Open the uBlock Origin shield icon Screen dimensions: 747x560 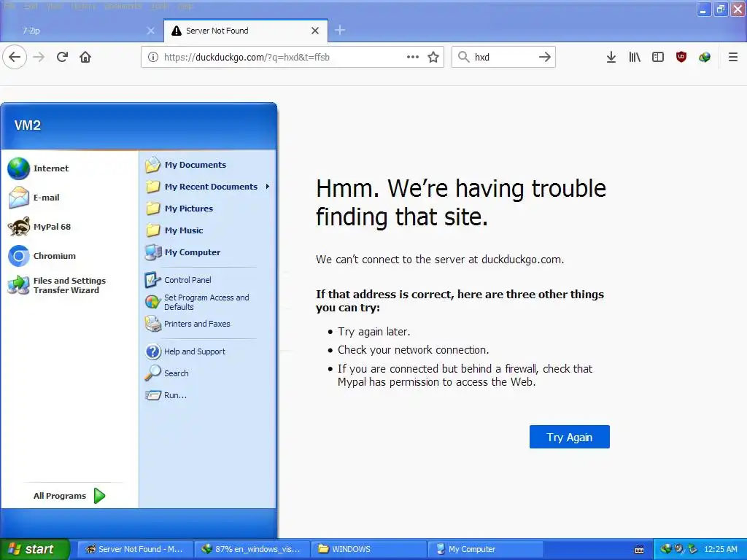681,57
